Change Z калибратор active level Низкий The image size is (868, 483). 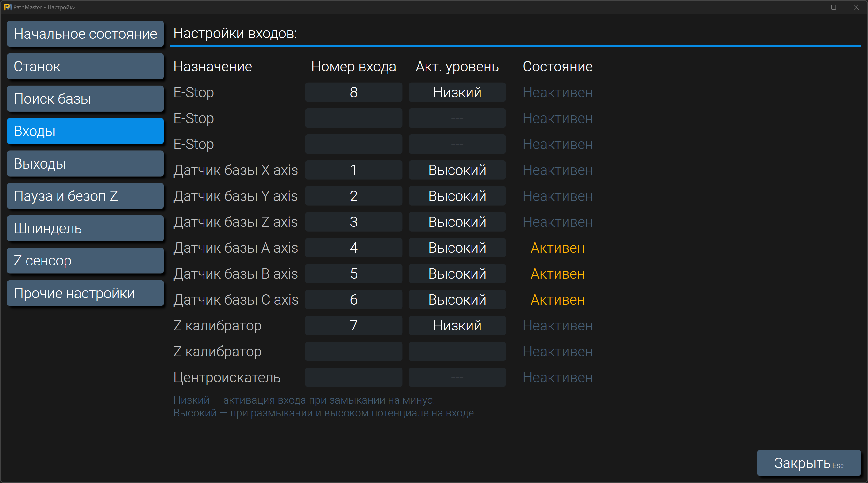tap(457, 326)
